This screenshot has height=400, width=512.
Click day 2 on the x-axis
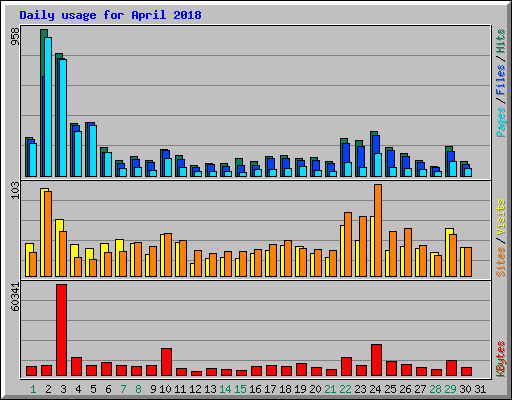[x=48, y=389]
